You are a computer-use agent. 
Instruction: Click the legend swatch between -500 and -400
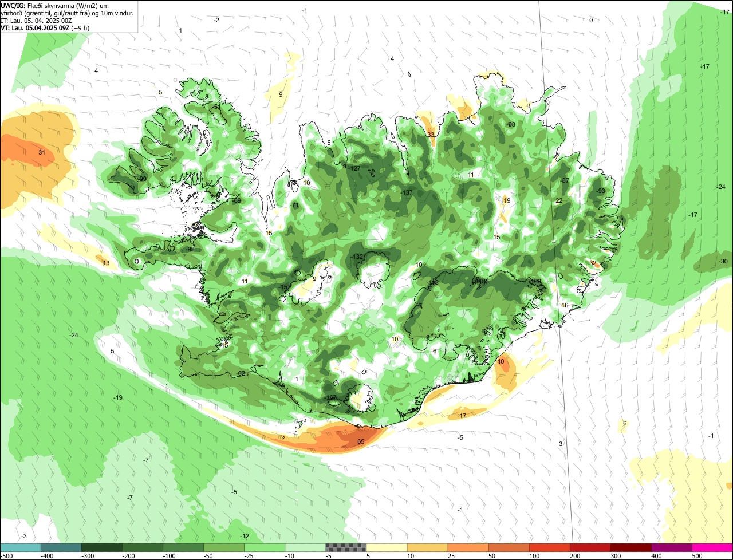pos(20,548)
